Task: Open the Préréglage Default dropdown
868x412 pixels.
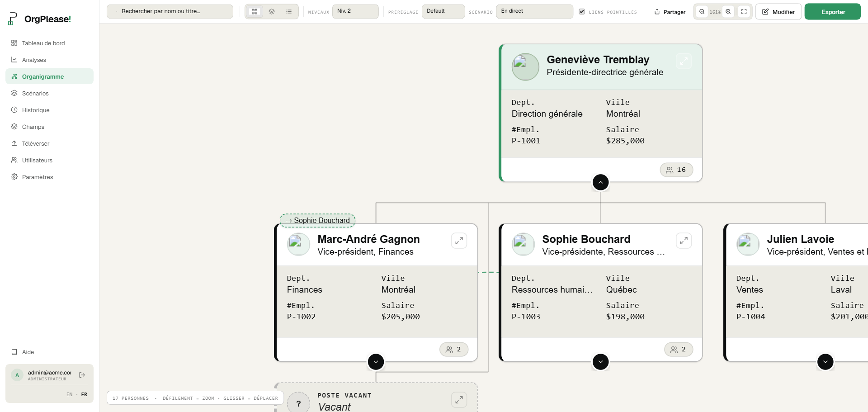Action: click(443, 11)
